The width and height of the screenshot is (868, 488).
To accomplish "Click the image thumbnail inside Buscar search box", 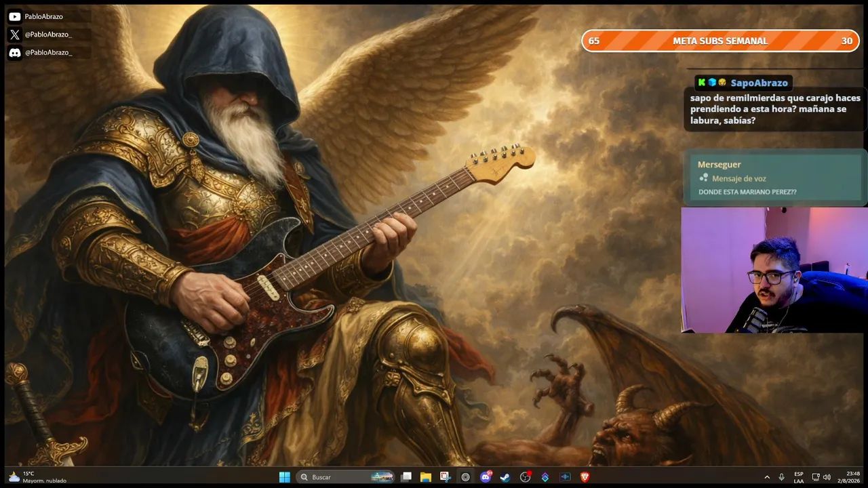I will [382, 477].
